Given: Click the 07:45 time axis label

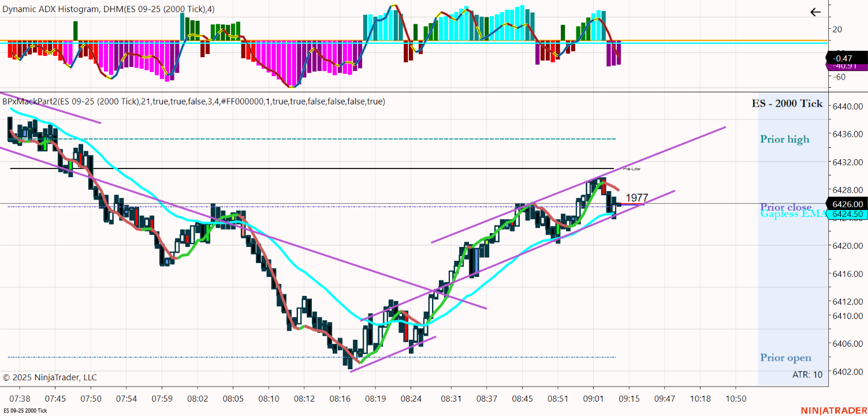Looking at the screenshot, I should coord(55,399).
